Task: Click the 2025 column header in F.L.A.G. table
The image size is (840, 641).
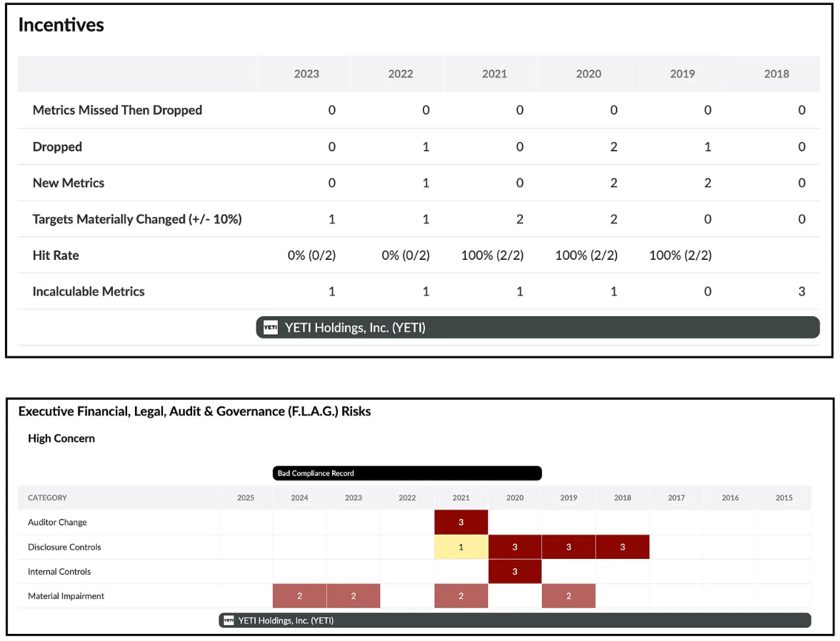Action: point(246,498)
